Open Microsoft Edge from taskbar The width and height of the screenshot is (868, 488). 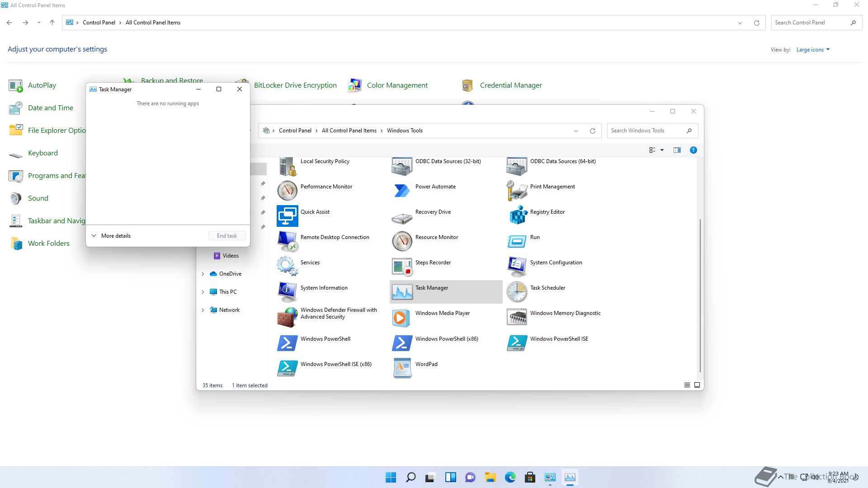click(x=510, y=477)
